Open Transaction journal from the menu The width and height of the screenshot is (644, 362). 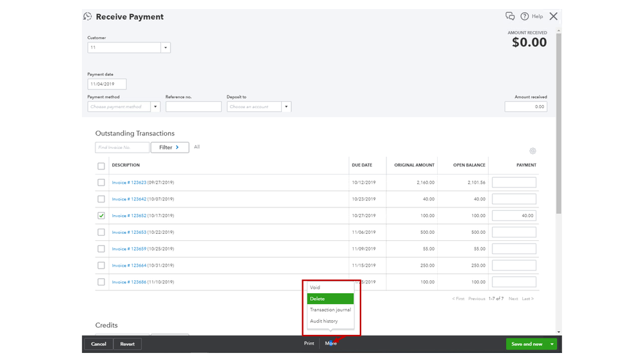pos(331,310)
